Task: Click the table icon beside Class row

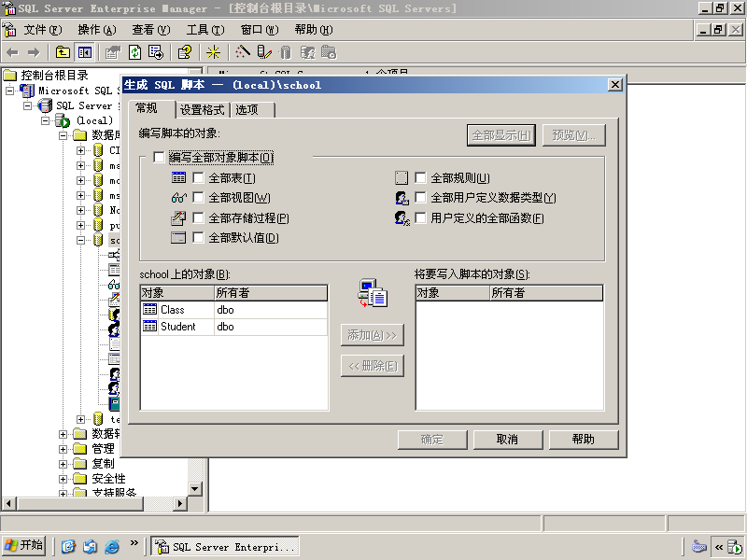Action: tap(149, 310)
